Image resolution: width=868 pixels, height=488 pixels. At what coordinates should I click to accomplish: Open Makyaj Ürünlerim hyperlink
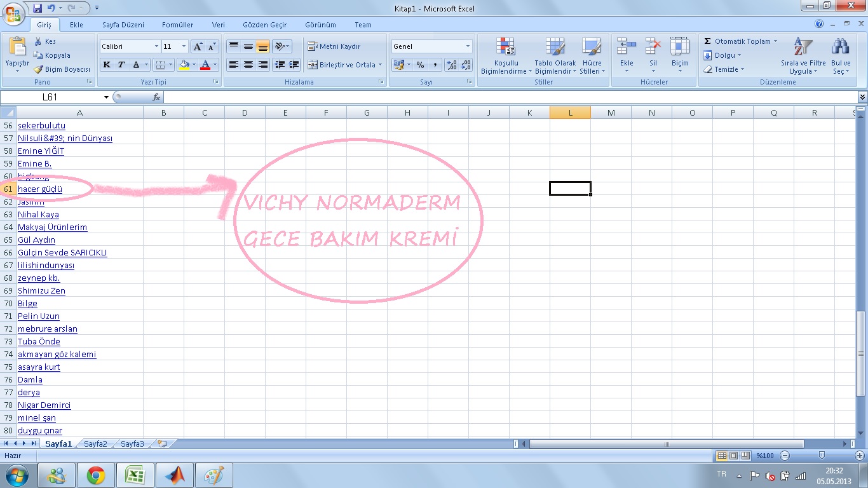[52, 227]
